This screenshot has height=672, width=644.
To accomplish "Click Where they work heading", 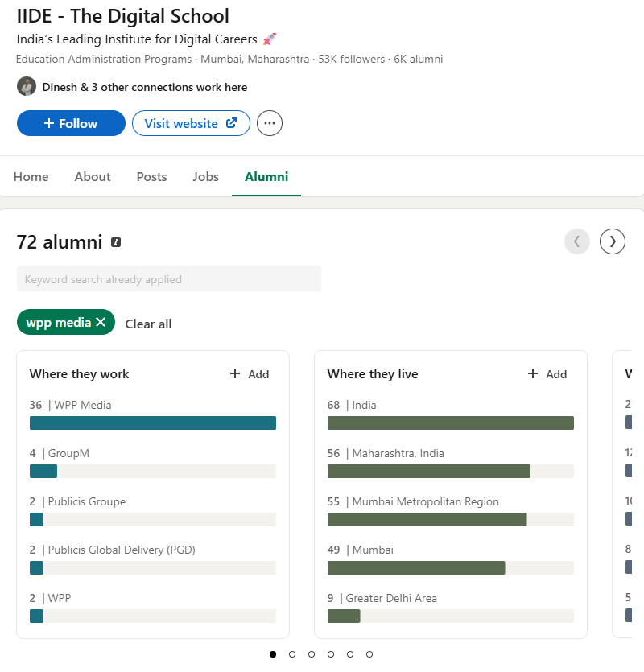I will click(80, 373).
